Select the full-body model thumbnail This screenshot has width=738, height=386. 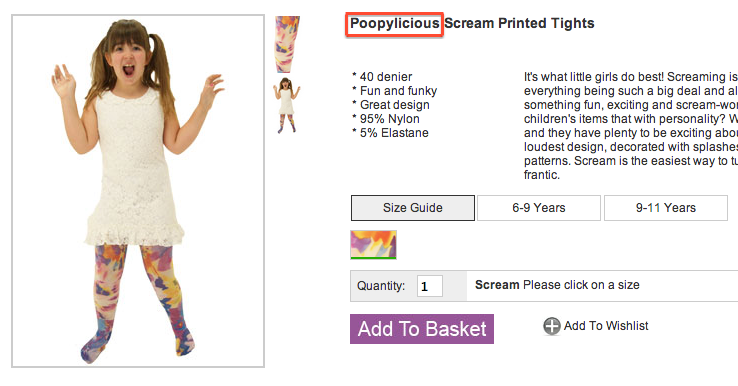tap(287, 105)
